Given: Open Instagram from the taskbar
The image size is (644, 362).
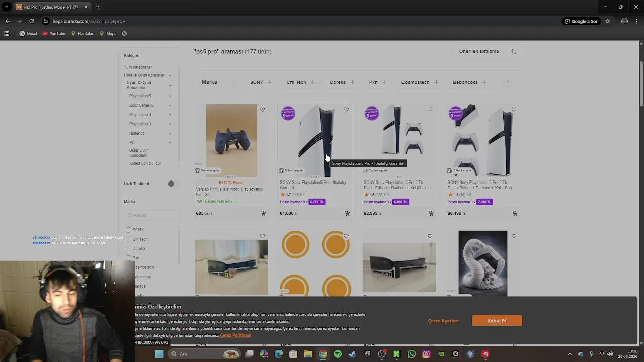Looking at the screenshot, I should coord(426,354).
